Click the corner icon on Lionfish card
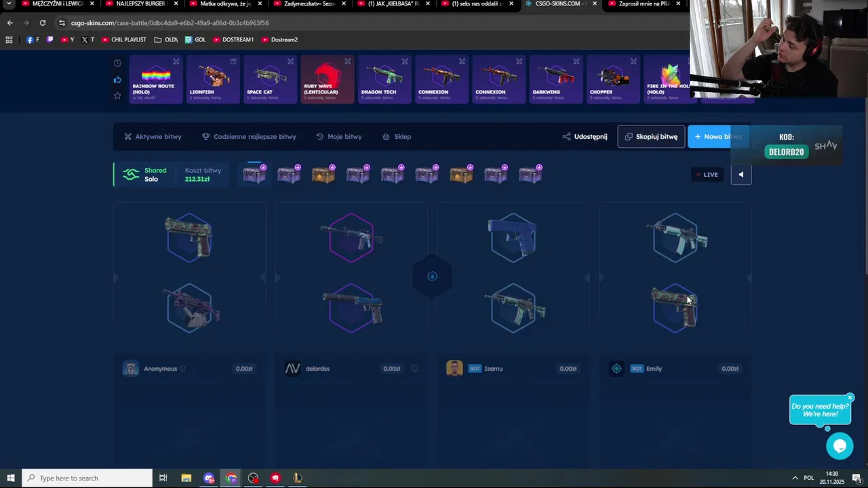 pos(233,61)
